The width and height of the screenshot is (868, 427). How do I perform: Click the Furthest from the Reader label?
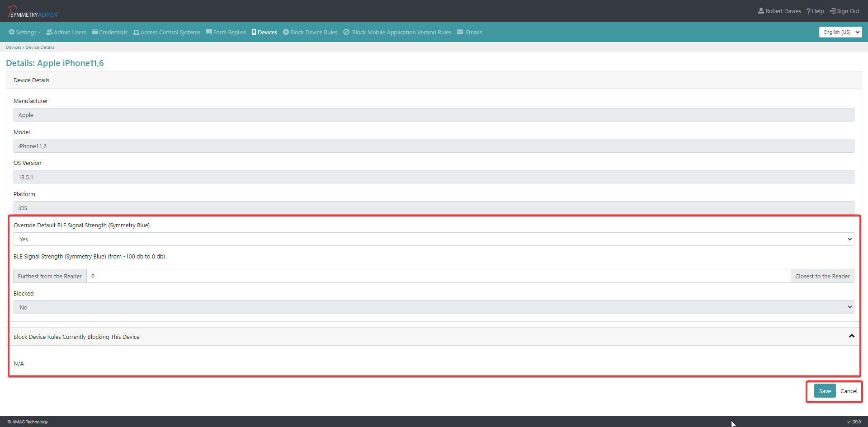coord(50,276)
